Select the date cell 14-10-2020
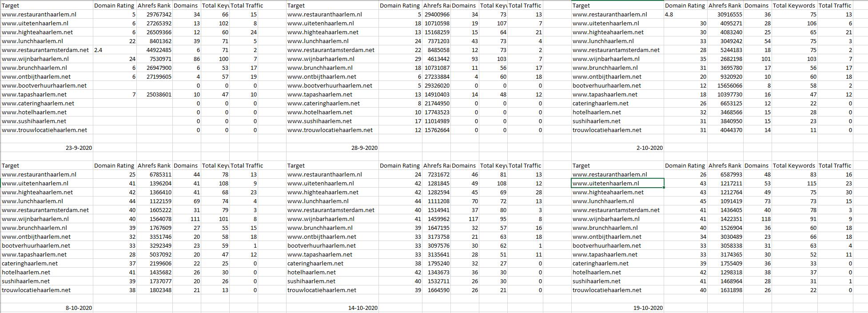 point(332,308)
